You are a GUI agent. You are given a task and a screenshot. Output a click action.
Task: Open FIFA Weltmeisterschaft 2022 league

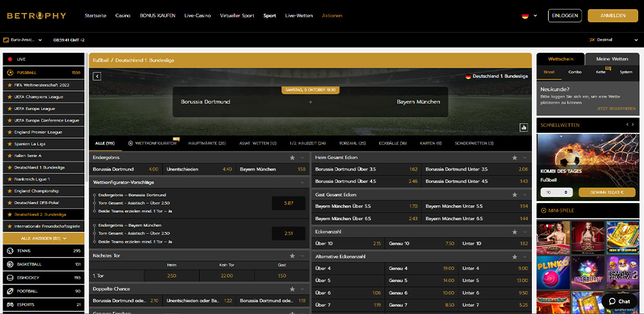44,85
